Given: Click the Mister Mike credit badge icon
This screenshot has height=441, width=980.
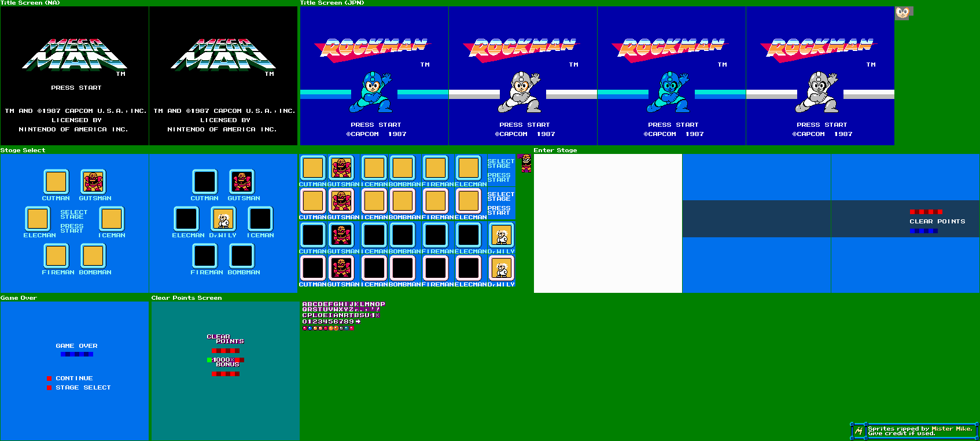Looking at the screenshot, I should 859,431.
